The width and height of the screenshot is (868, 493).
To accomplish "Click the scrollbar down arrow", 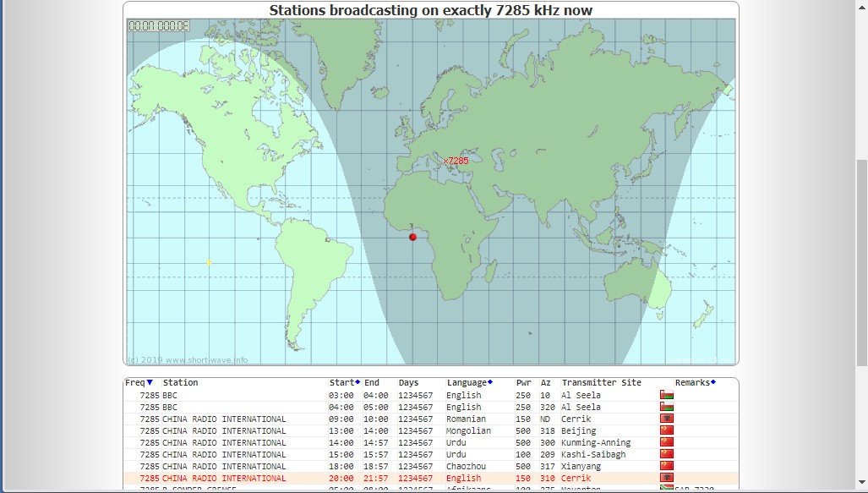I will (862, 483).
